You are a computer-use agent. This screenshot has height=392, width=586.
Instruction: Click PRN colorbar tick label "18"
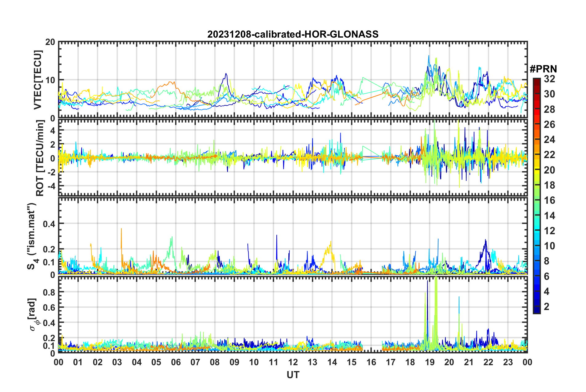point(549,185)
